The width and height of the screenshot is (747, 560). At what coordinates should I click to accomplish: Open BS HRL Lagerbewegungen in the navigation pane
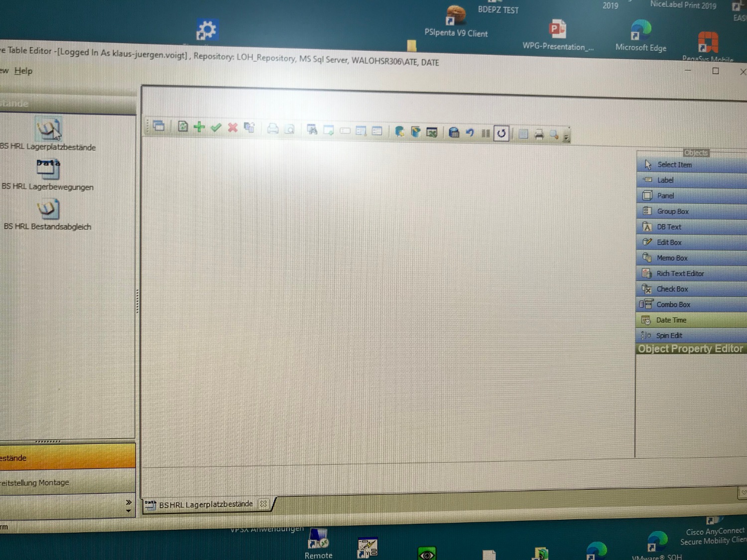(48, 175)
